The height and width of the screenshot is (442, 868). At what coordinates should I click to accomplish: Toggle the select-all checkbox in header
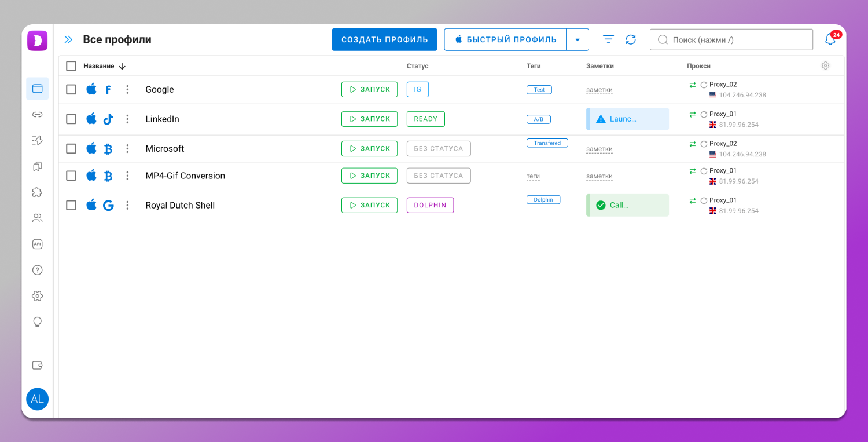(71, 66)
